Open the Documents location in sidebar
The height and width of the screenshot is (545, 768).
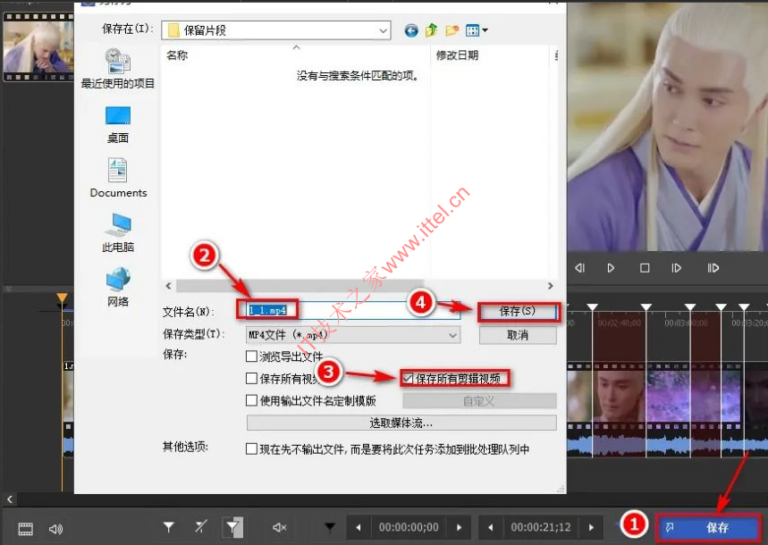pos(118,177)
